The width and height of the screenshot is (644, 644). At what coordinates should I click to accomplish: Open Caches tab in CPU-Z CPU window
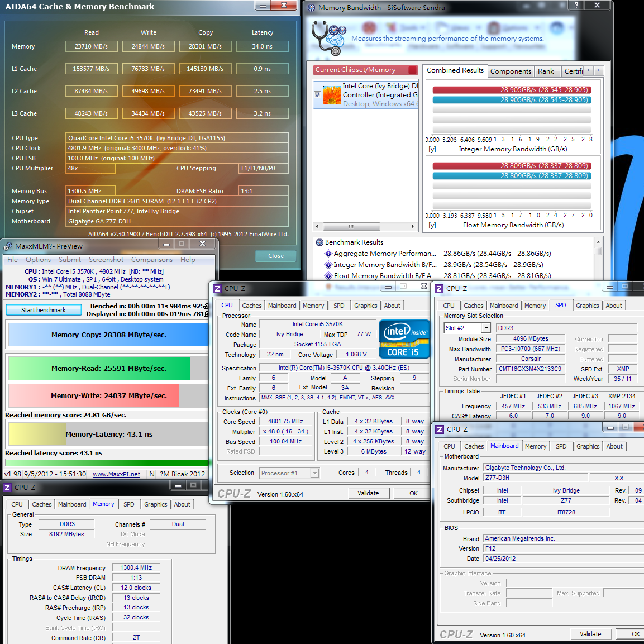252,306
